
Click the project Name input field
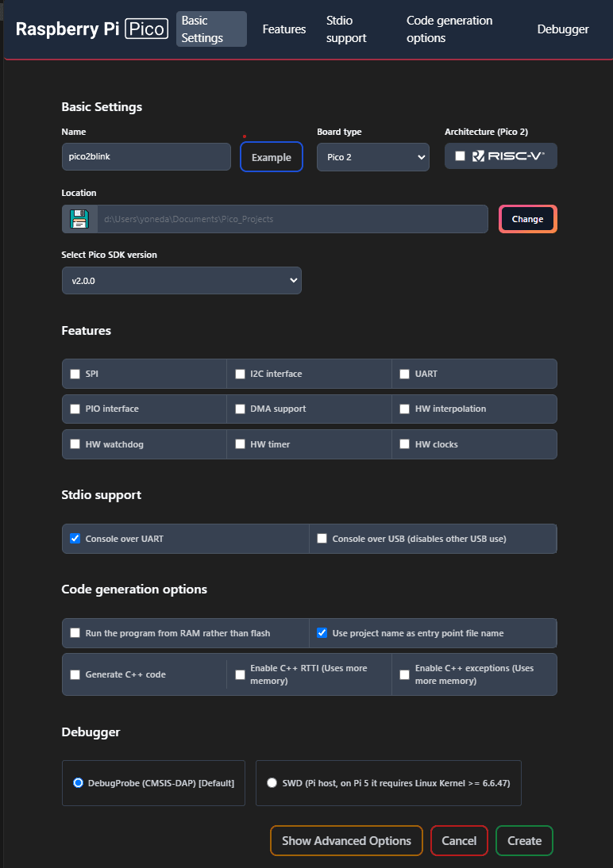(146, 156)
